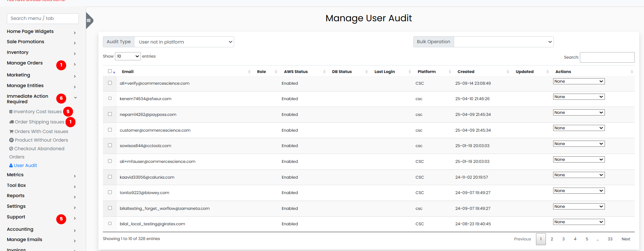Go to the Next page of entries

coord(625,239)
